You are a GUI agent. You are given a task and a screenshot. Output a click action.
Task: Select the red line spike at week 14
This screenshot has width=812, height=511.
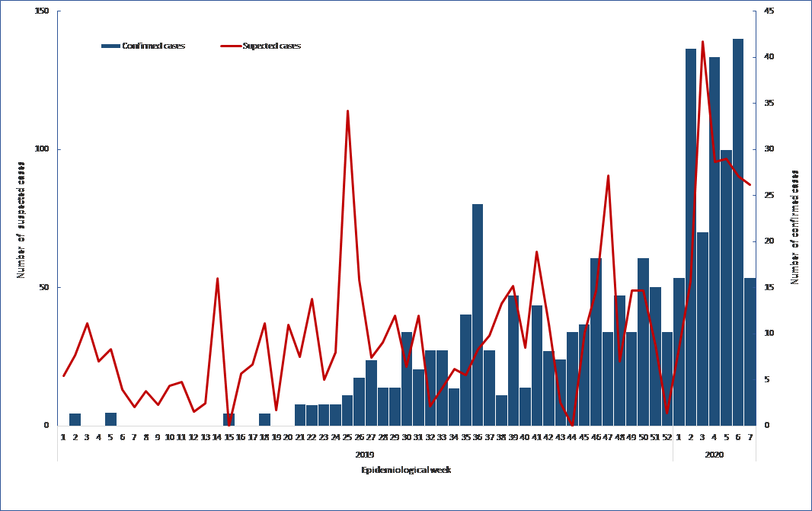217,279
